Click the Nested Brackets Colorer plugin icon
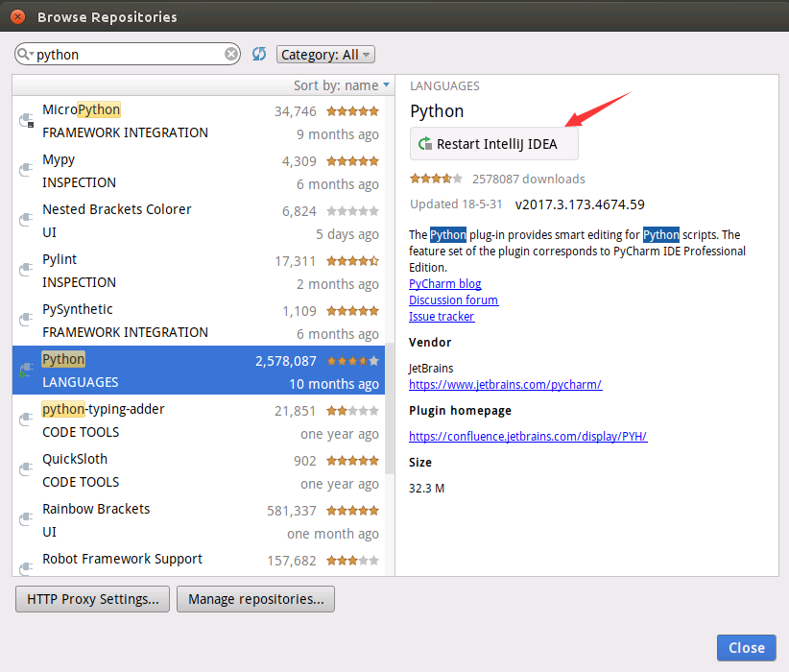Viewport: 789px width, 672px height. point(26,219)
